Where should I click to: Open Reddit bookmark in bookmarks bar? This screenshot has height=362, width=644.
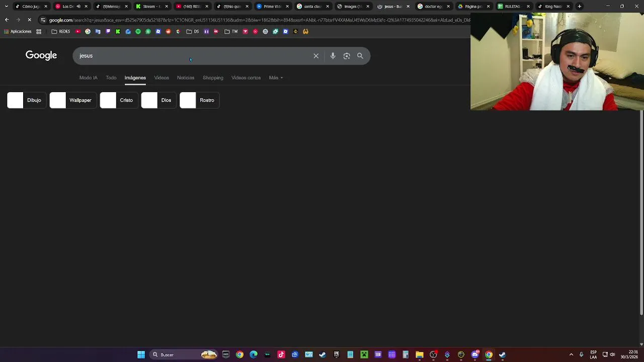coord(168,31)
